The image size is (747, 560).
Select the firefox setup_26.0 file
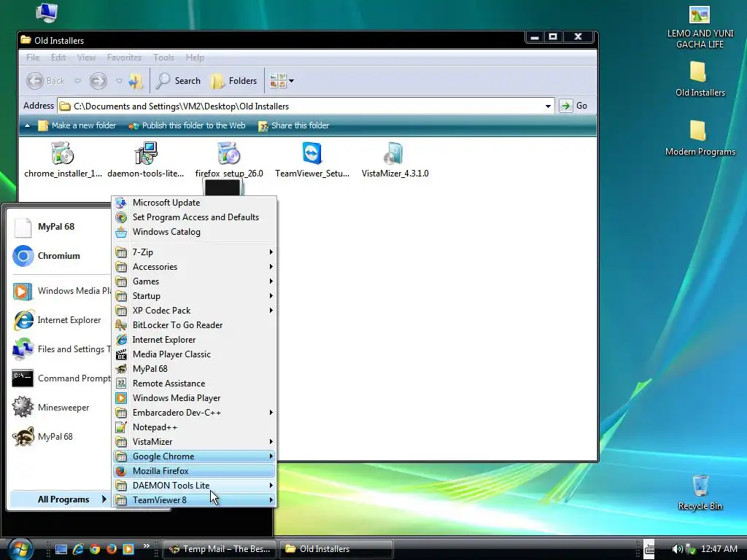[228, 160]
